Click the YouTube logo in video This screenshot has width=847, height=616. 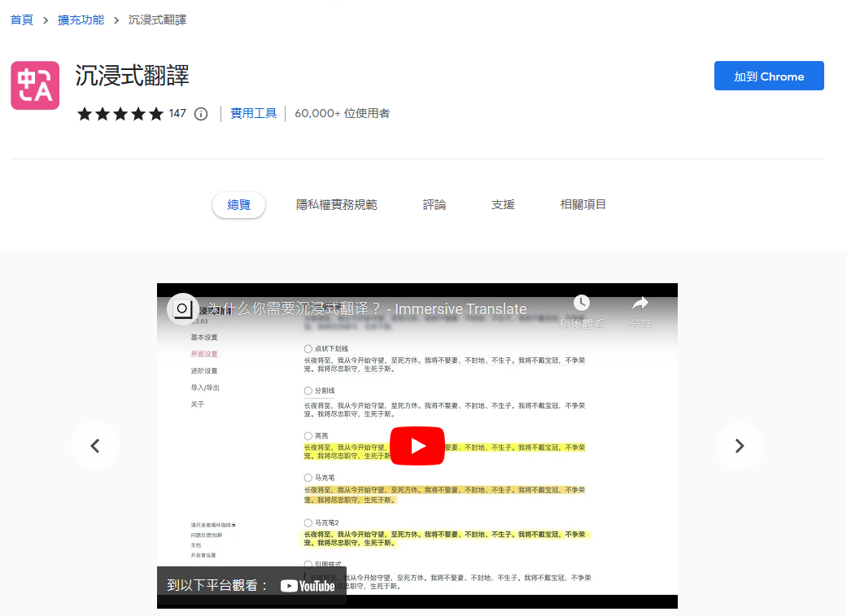pyautogui.click(x=308, y=585)
